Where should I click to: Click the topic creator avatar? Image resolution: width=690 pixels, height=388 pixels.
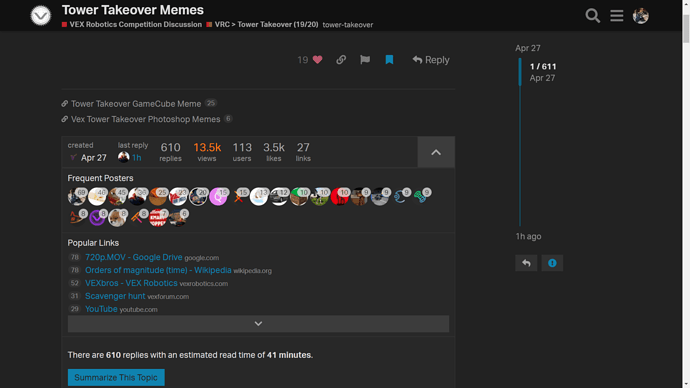click(x=73, y=157)
